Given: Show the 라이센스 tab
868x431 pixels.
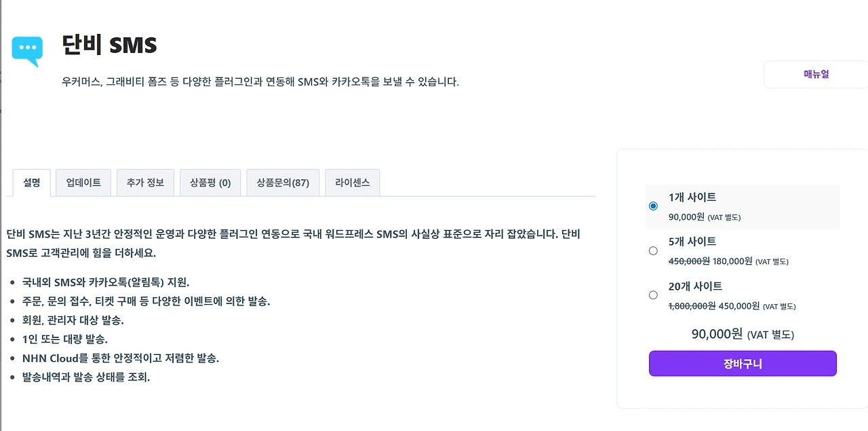Looking at the screenshot, I should [353, 183].
